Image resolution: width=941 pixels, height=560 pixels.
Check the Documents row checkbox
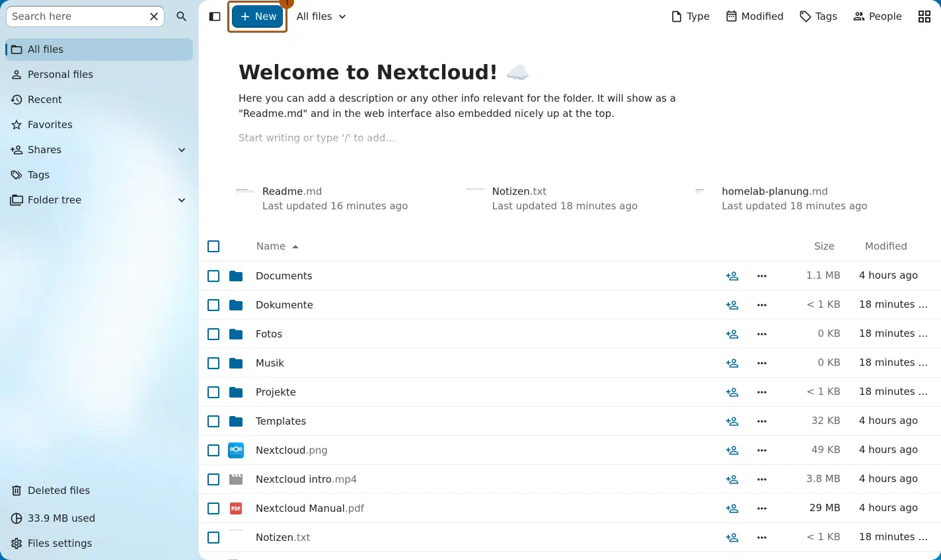pos(213,276)
